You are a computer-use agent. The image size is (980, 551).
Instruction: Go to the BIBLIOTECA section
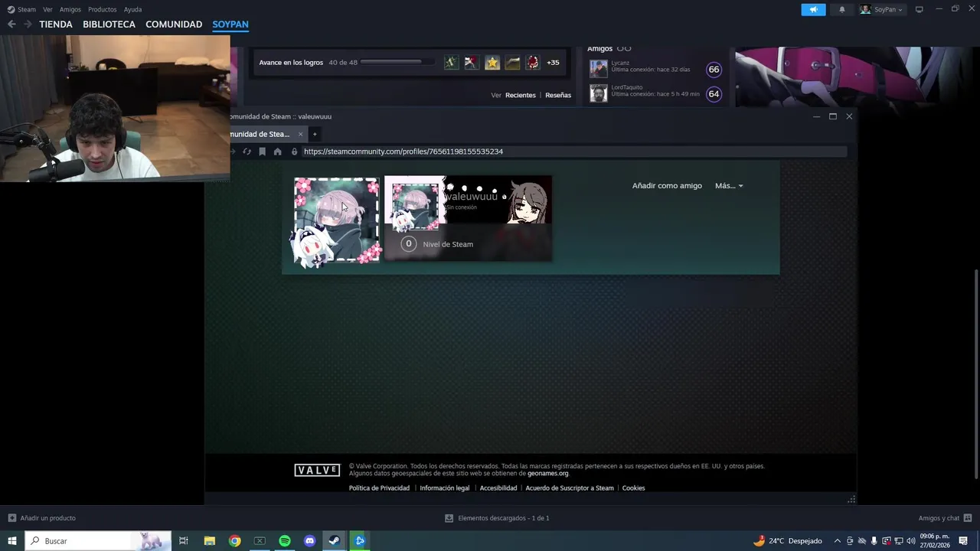click(109, 24)
